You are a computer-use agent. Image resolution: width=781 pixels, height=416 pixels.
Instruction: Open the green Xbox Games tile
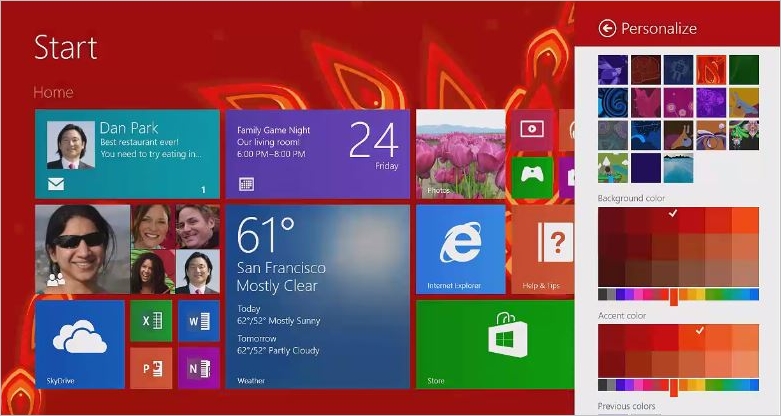click(x=532, y=177)
